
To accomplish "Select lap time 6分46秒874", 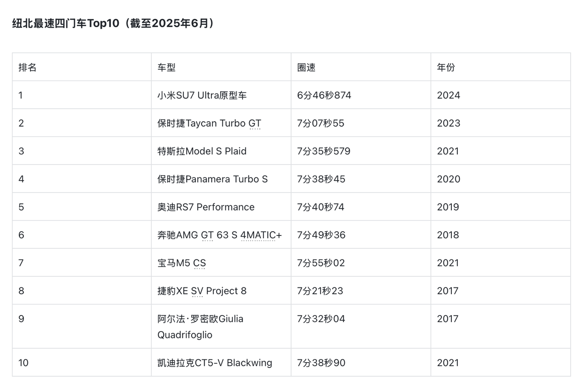I will pyautogui.click(x=361, y=95).
